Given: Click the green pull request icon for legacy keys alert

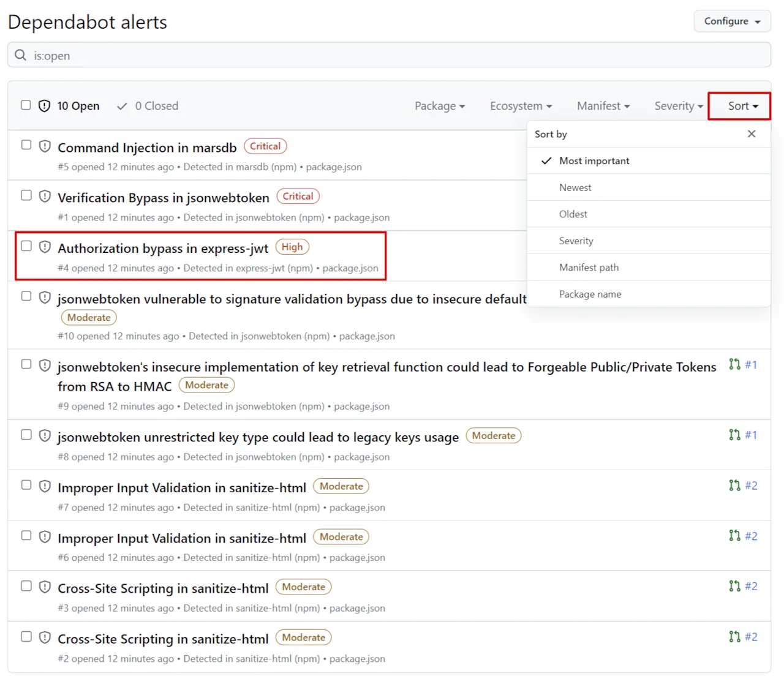Looking at the screenshot, I should pos(734,435).
